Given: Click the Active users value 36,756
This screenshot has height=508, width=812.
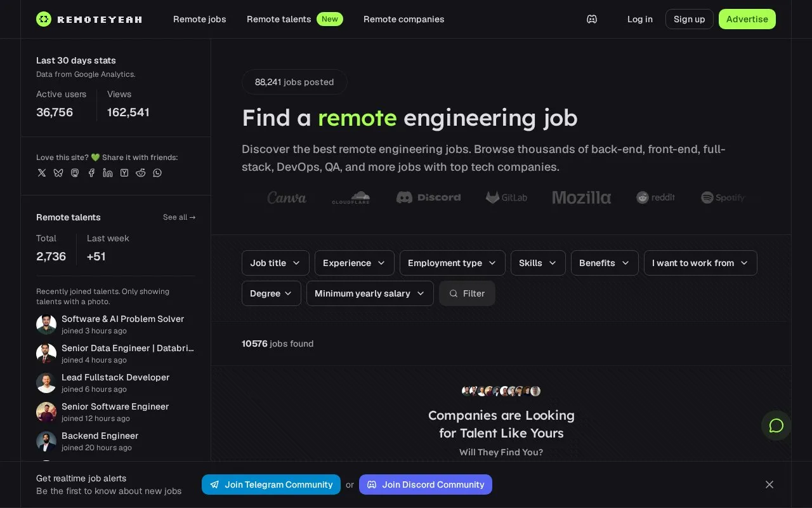Looking at the screenshot, I should tap(55, 112).
